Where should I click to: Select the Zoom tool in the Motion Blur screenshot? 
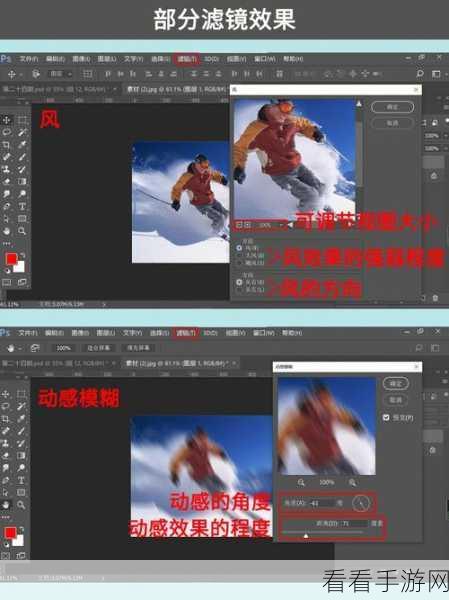point(21,505)
